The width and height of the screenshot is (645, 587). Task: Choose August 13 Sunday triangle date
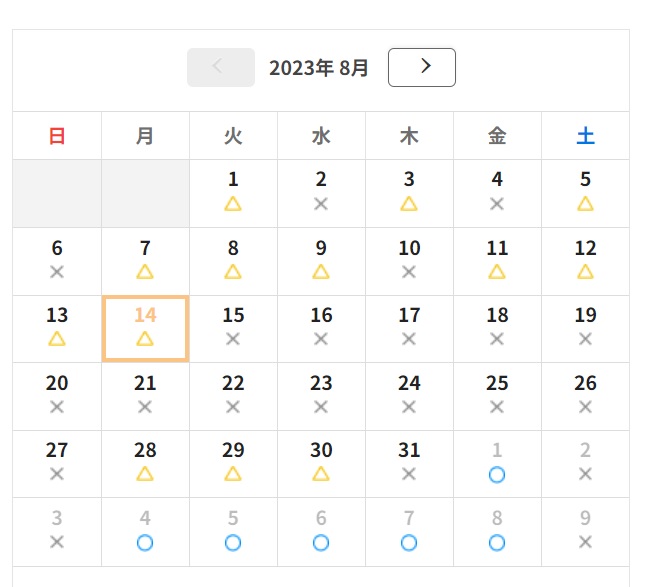click(57, 329)
